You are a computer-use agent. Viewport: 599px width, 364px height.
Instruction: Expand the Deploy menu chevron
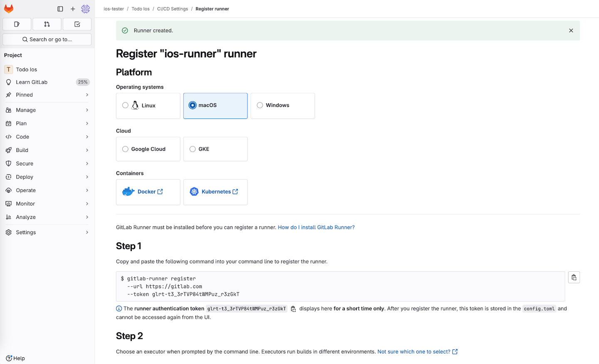pos(87,177)
